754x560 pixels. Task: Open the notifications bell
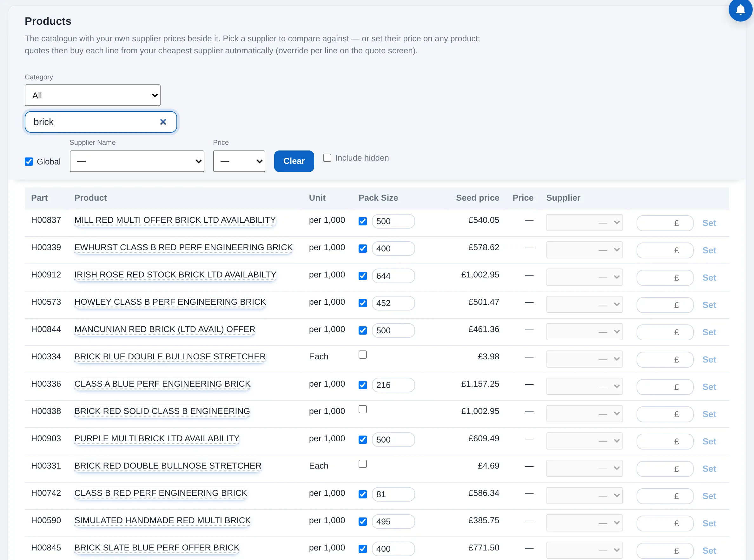740,10
